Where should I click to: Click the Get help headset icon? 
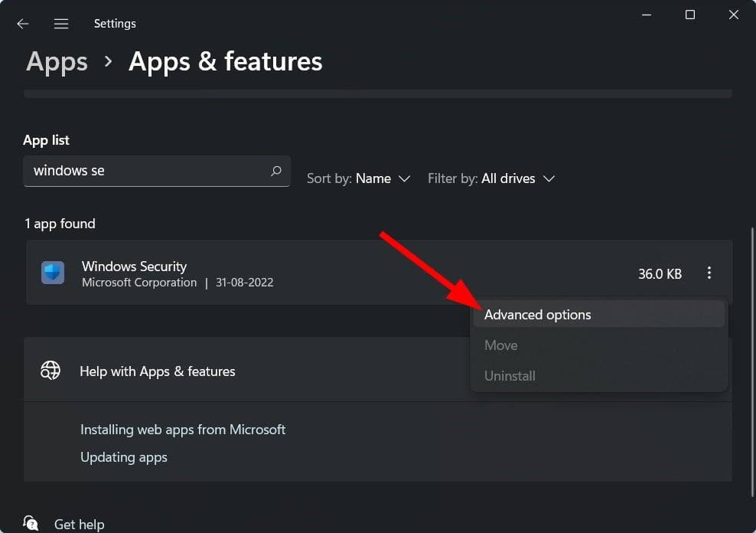click(x=31, y=524)
